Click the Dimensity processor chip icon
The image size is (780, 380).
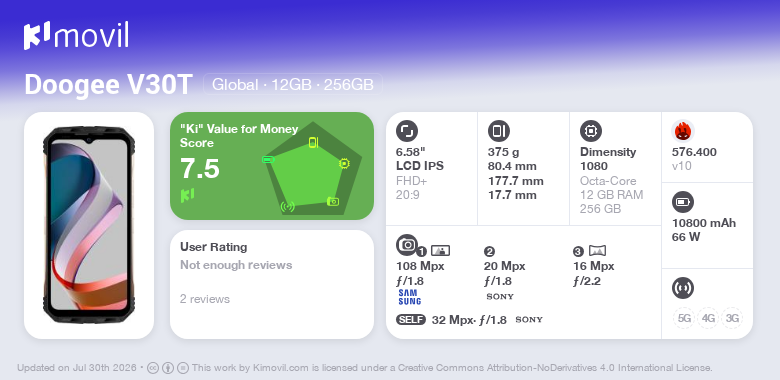coord(590,131)
